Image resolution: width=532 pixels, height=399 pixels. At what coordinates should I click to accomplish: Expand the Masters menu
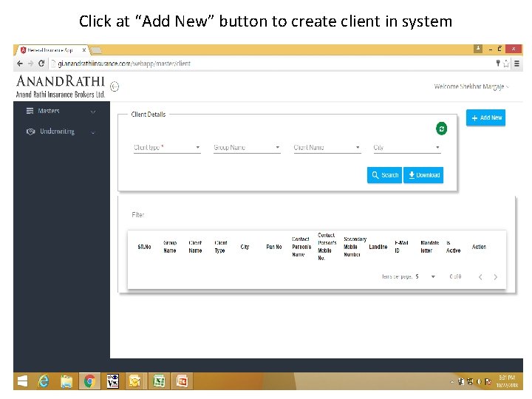(x=61, y=111)
